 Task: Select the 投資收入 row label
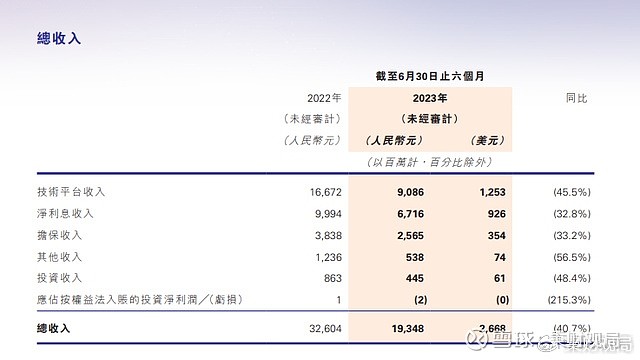(x=60, y=278)
